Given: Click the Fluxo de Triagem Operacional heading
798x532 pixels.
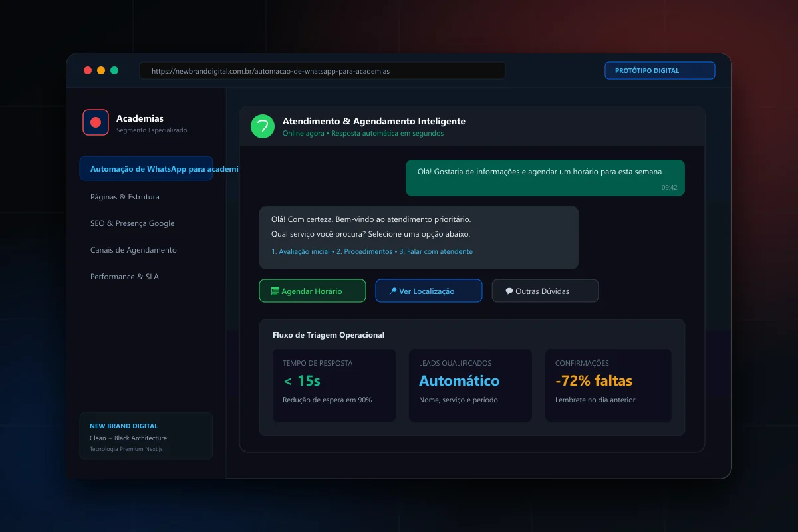Looking at the screenshot, I should 329,335.
